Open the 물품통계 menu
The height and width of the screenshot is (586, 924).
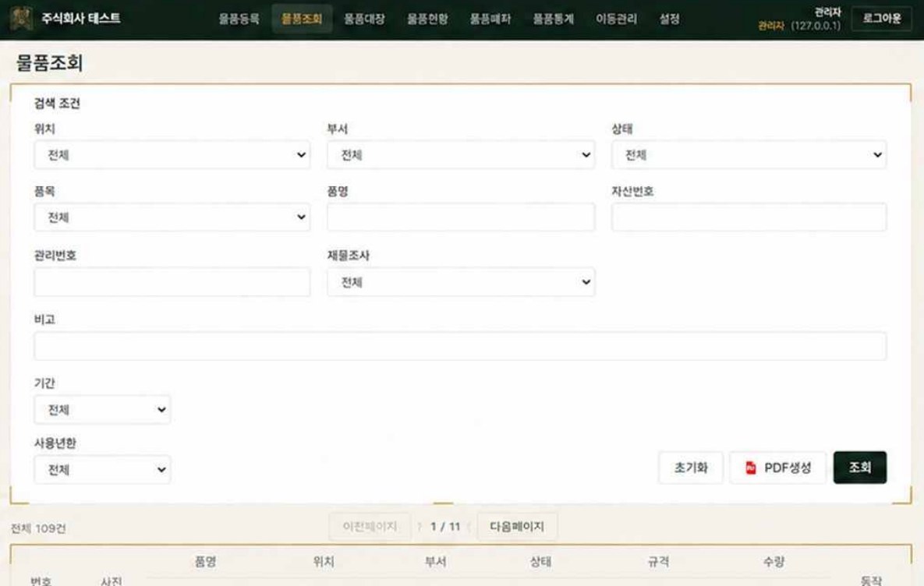(554, 19)
